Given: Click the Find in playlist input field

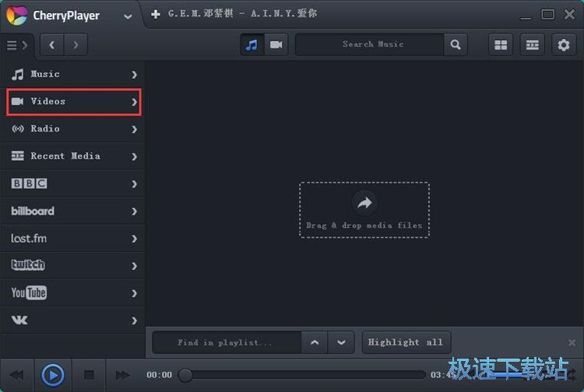Looking at the screenshot, I should [227, 342].
